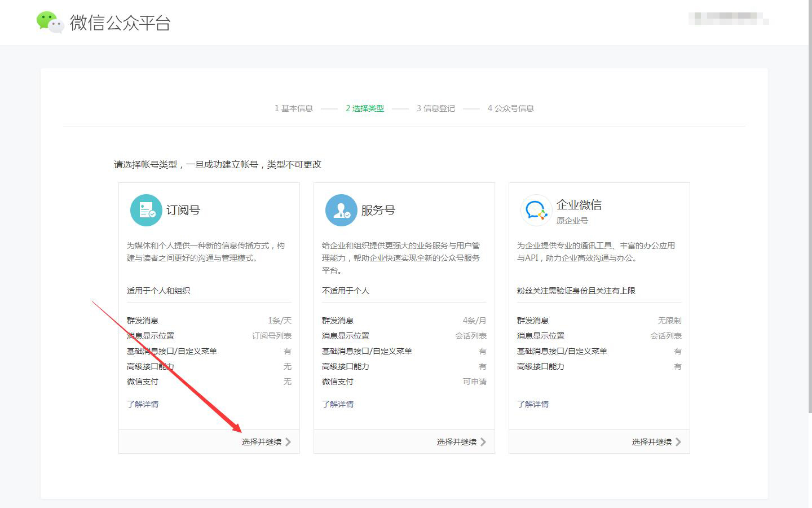Select the 订阅号 document icon
812x508 pixels.
[146, 209]
